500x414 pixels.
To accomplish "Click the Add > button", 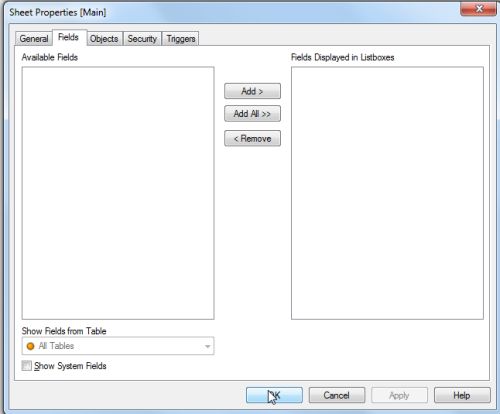I will click(x=252, y=91).
